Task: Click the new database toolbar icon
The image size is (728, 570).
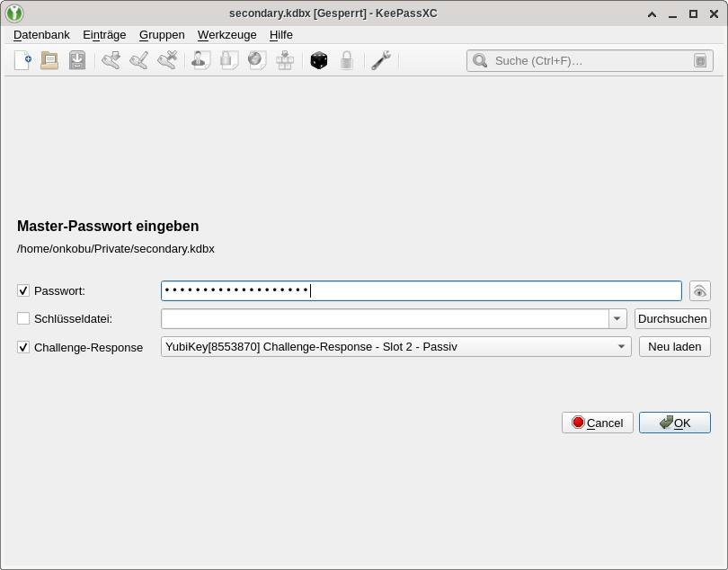Action: (x=22, y=60)
